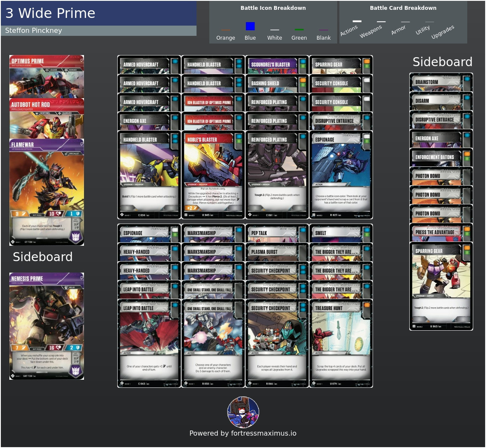The height and width of the screenshot is (448, 486).
Task: Open the Autobot Hot Rod character card
Action: pos(46,119)
